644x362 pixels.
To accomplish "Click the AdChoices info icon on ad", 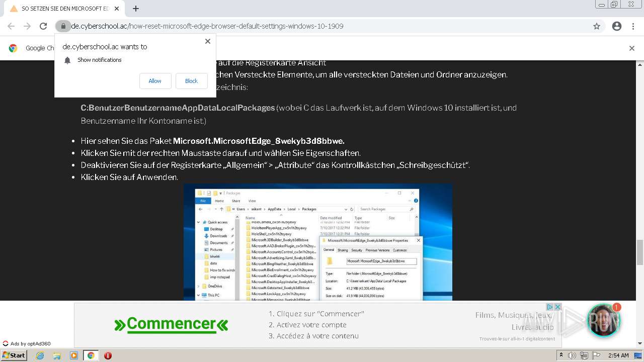I will pos(550,307).
